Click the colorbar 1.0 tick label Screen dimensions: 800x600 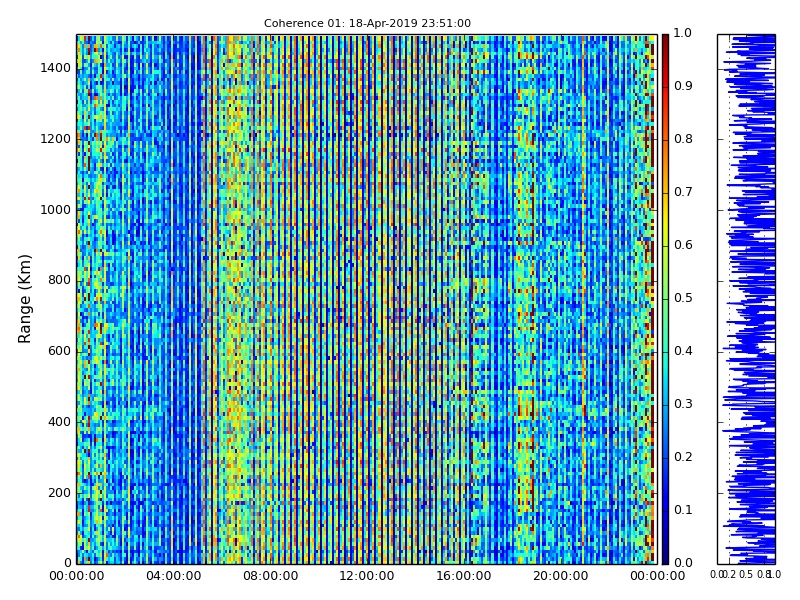point(683,33)
